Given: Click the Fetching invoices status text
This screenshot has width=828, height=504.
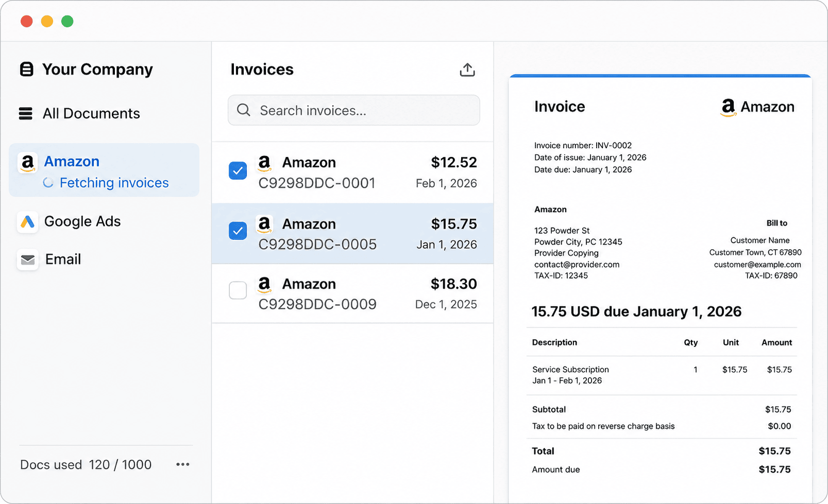Looking at the screenshot, I should 114,183.
